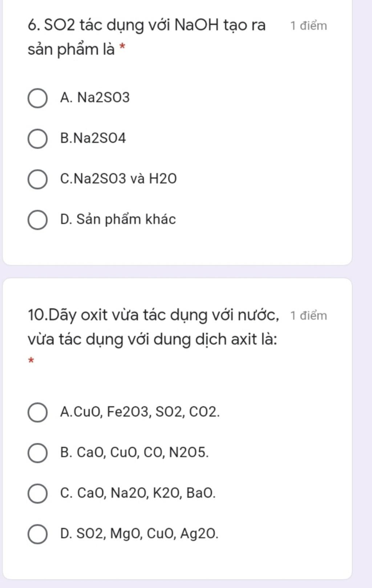Click the answer text 'C. CaO, Na2O, K2O, BaO.'
The height and width of the screenshot is (588, 372).
138,493
